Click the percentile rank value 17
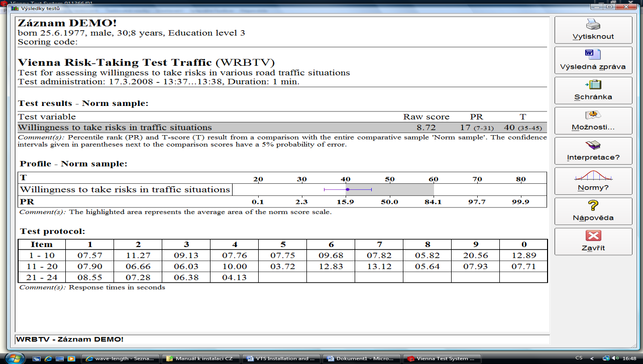643x364 pixels. pyautogui.click(x=465, y=128)
